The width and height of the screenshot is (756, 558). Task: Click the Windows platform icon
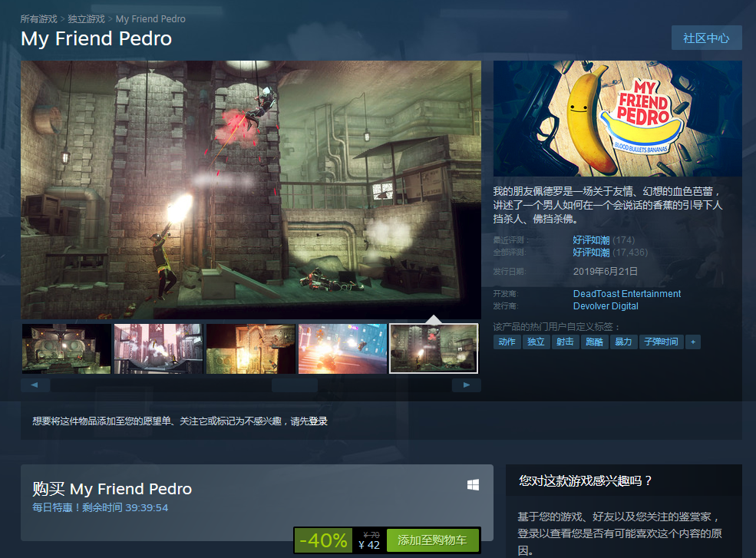pos(473,485)
